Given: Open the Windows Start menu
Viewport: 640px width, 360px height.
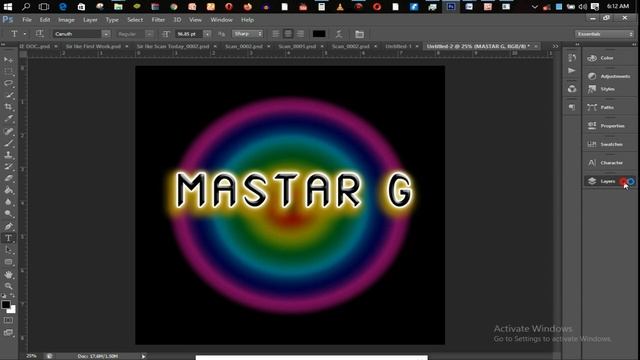Looking at the screenshot, I should (8, 7).
